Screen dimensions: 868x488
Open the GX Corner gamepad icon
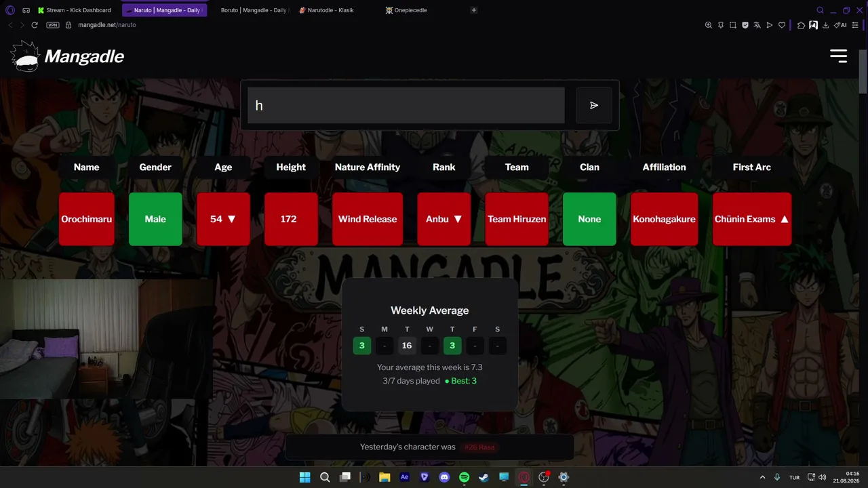(x=26, y=10)
